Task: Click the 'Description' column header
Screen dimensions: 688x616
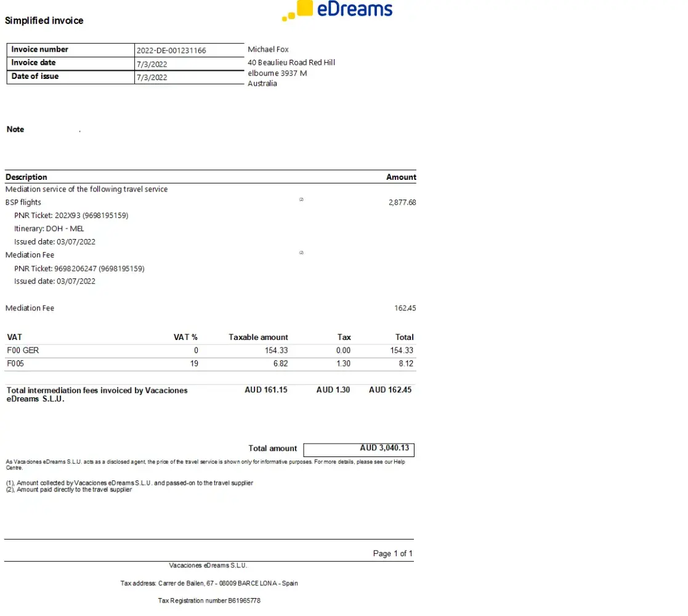Action: 26,177
